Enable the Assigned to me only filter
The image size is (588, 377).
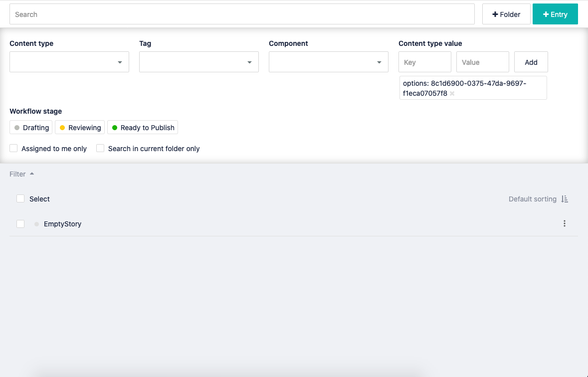coord(13,148)
